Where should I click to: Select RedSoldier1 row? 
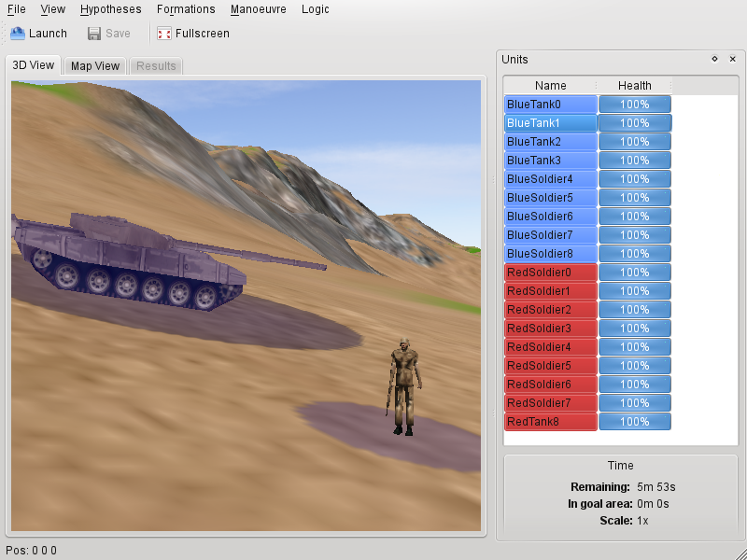pyautogui.click(x=550, y=291)
